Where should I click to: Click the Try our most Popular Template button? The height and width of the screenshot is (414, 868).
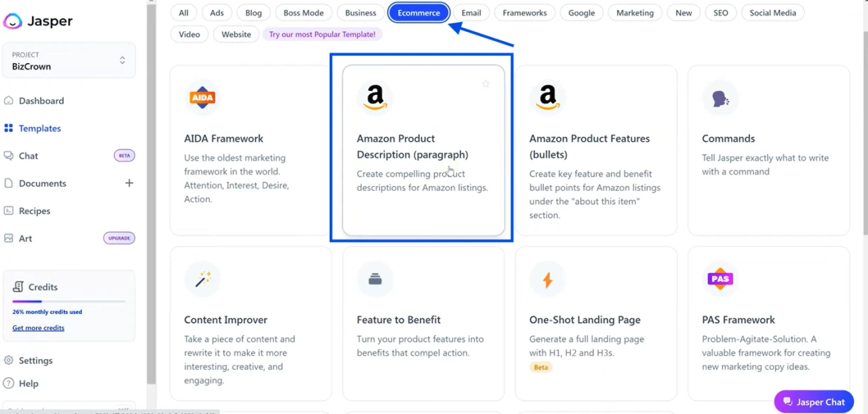pos(322,34)
